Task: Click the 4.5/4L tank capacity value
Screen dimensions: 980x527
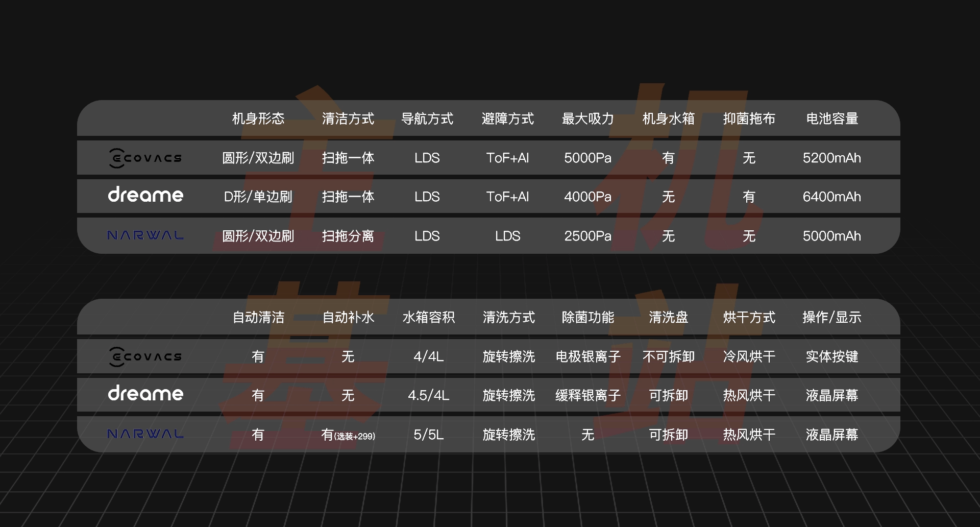Action: [x=429, y=396]
